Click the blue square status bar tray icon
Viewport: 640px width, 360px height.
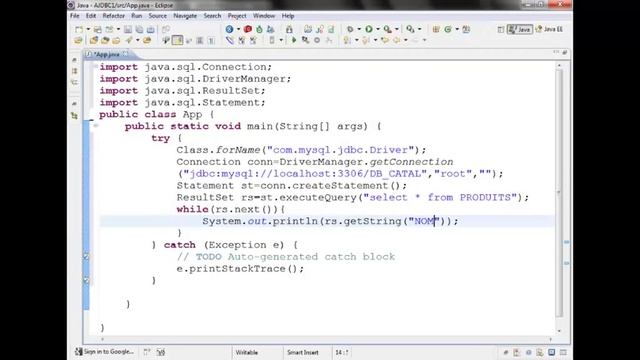pos(551,352)
